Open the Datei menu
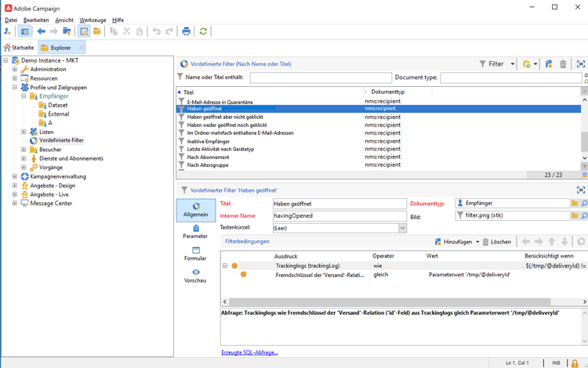The height and width of the screenshot is (368, 588). coord(11,20)
